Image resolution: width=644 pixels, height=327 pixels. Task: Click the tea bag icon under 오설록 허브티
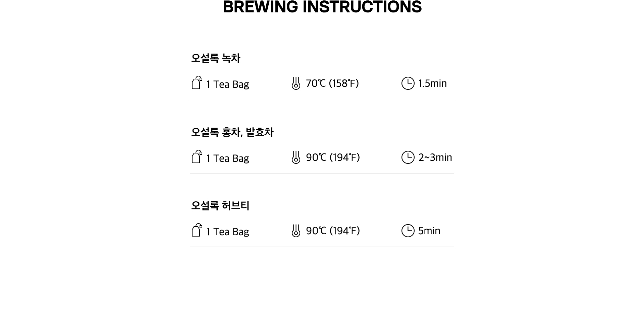[197, 230]
